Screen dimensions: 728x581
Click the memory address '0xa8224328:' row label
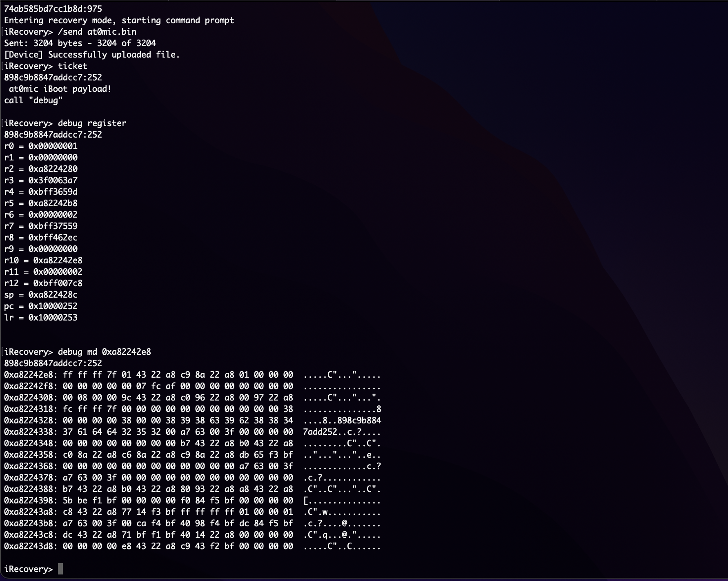(31, 421)
